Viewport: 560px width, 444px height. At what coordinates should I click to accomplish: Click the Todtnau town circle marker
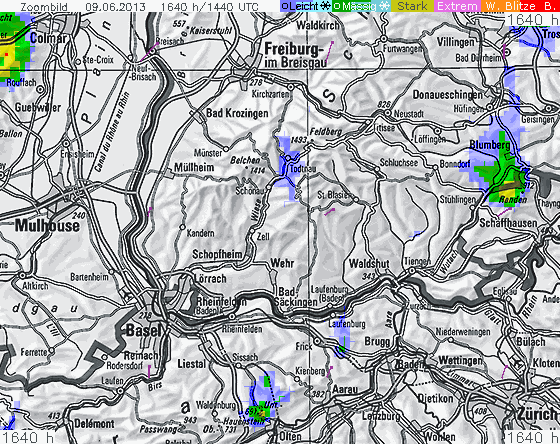(x=288, y=158)
